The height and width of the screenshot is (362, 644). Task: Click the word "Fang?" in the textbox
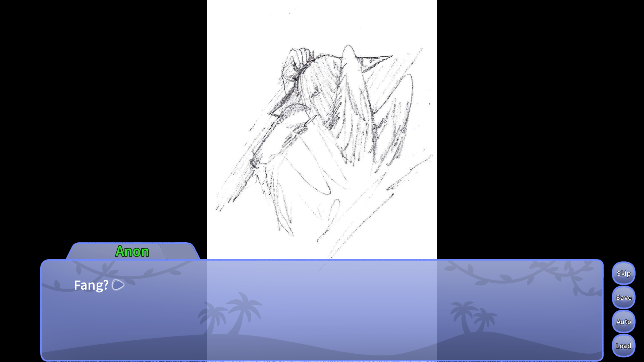(90, 285)
